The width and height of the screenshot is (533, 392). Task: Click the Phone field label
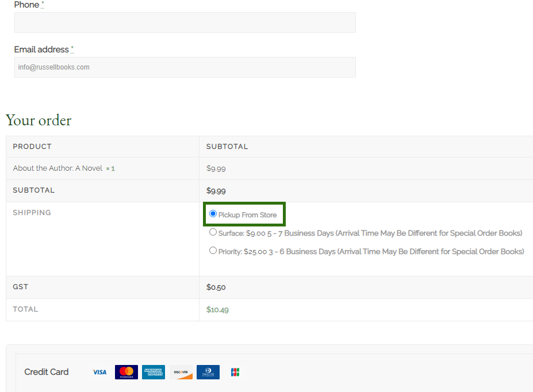point(26,5)
